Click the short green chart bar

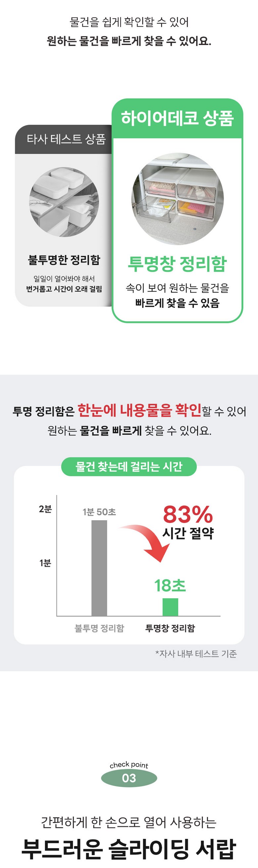click(x=170, y=607)
